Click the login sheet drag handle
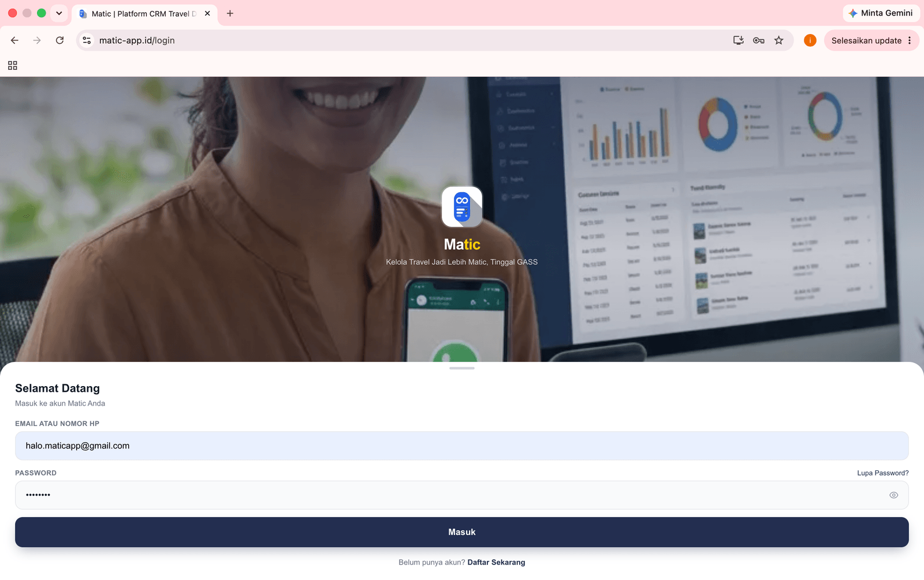 click(x=462, y=368)
